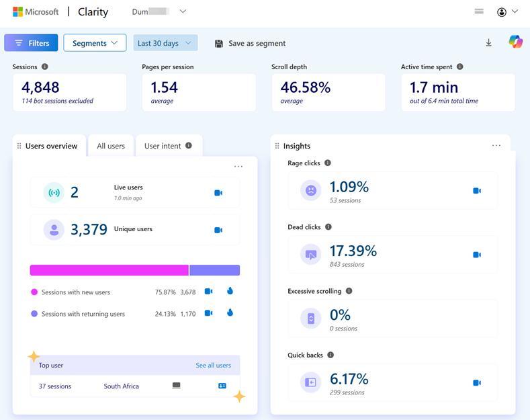
Task: Click the purple returning users bar segment
Action: [215, 270]
